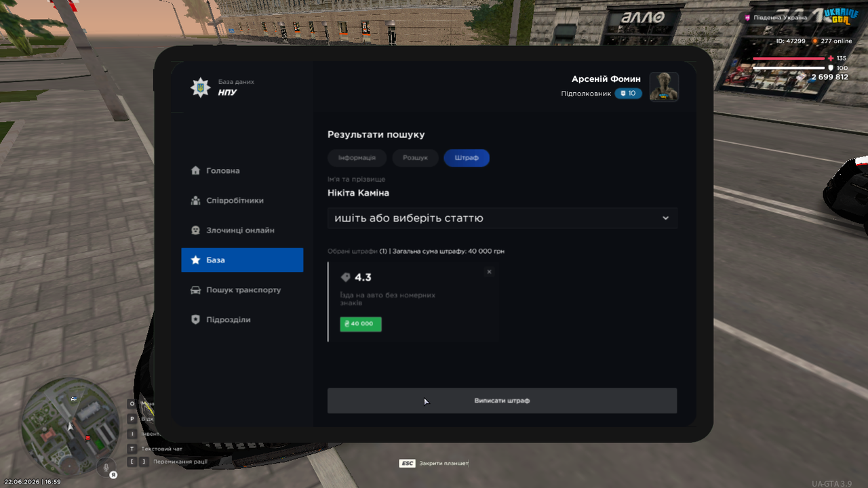Click the house icon beside Головна
Viewport: 868px width, 488px height.
195,171
